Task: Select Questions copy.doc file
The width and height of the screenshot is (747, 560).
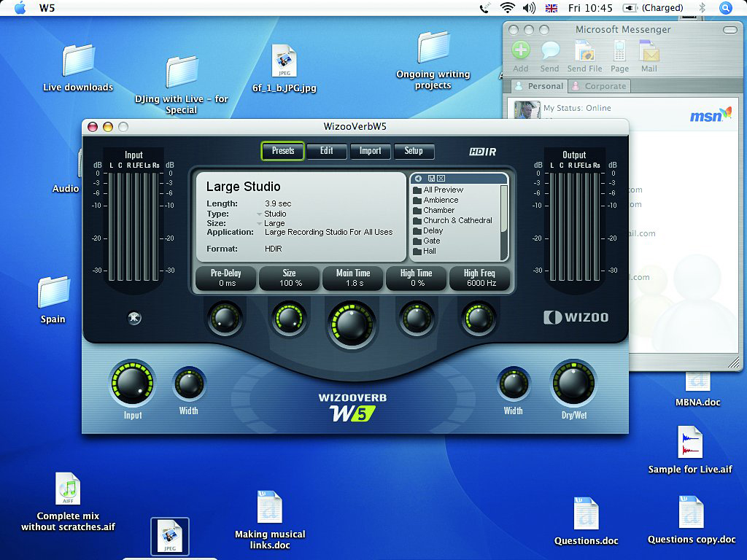Action: click(x=692, y=520)
